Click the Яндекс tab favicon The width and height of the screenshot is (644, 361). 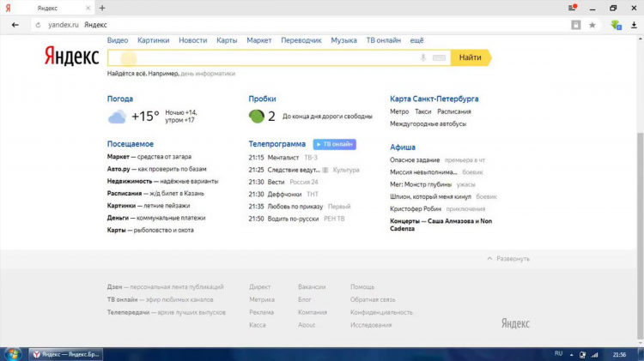click(8, 8)
